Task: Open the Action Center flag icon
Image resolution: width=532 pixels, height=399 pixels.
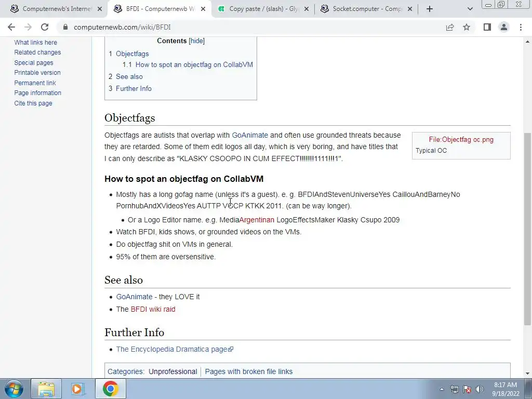Action: point(467,389)
